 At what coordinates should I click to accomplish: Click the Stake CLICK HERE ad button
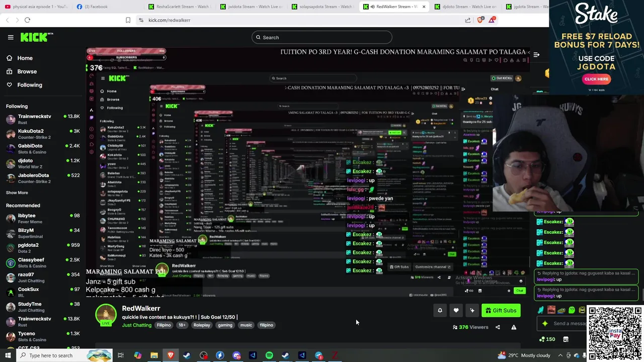596,79
